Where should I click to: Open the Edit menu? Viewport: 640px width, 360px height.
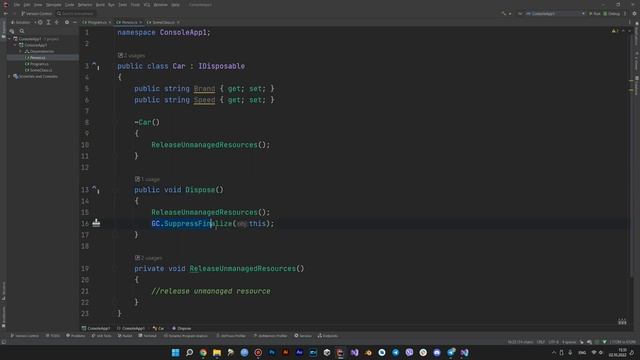click(x=27, y=4)
